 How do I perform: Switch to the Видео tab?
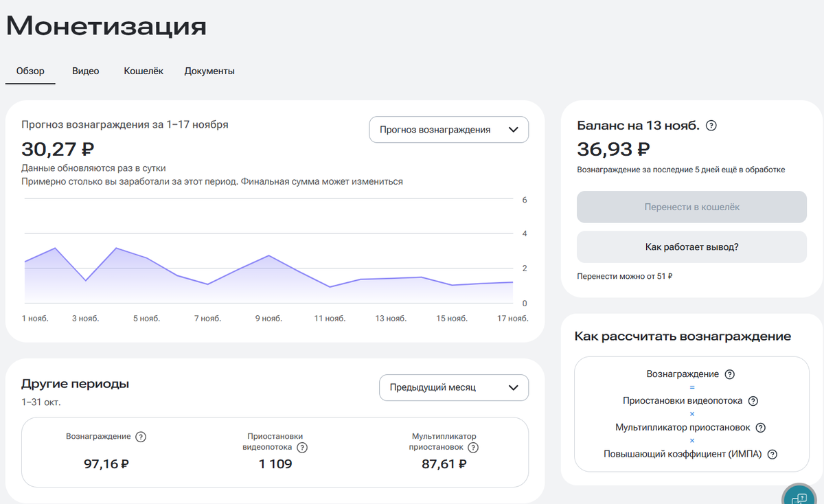86,71
